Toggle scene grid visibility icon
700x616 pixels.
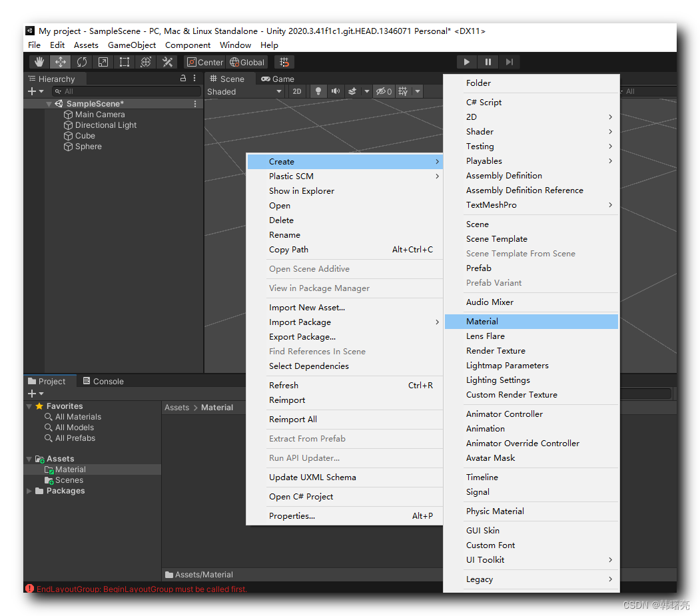click(x=403, y=91)
